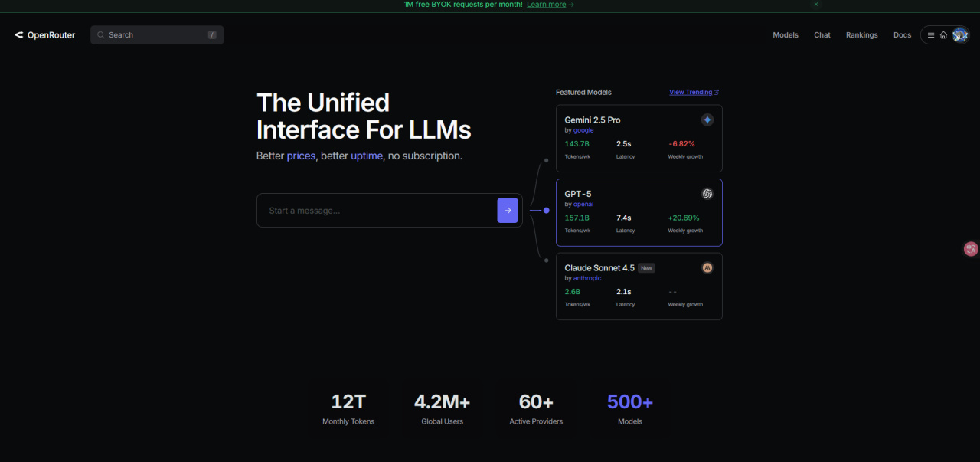
Task: Click the prices link in tagline
Action: (301, 156)
